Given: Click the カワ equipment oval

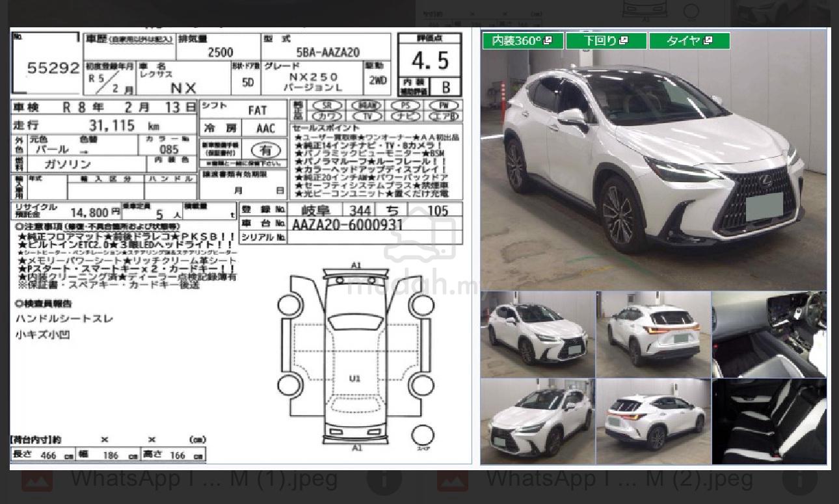Looking at the screenshot, I should (328, 116).
